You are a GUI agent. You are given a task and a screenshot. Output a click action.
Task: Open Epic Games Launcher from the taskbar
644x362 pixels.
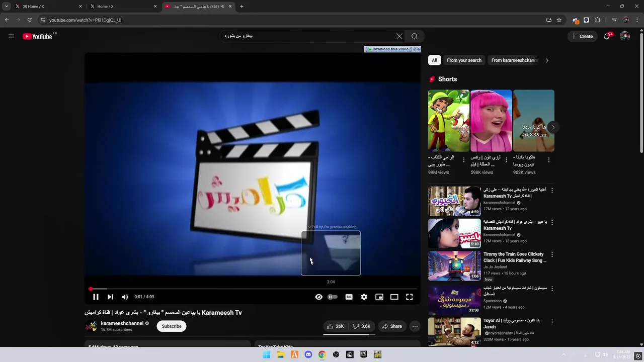[x=364, y=354]
